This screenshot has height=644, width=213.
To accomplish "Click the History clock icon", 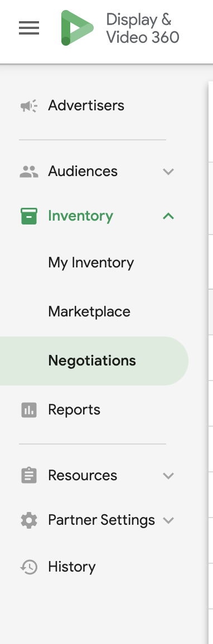I will [29, 567].
